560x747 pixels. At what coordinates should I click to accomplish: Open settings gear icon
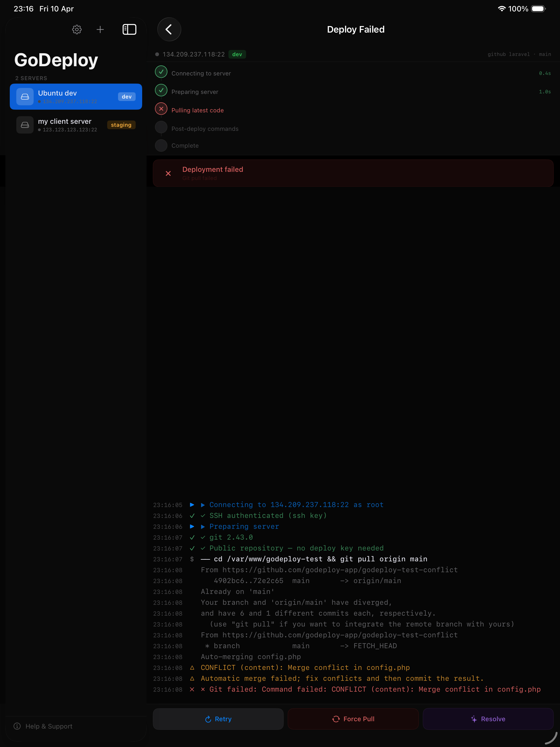pyautogui.click(x=77, y=29)
